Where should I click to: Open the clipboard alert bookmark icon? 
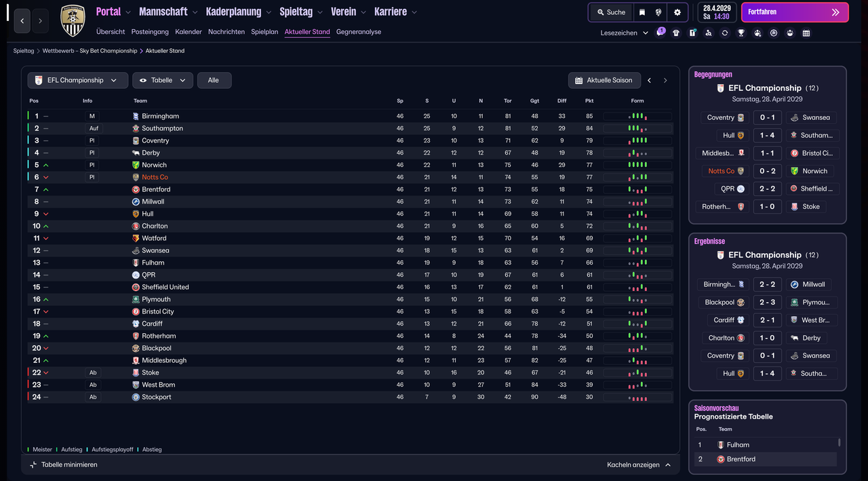point(692,33)
